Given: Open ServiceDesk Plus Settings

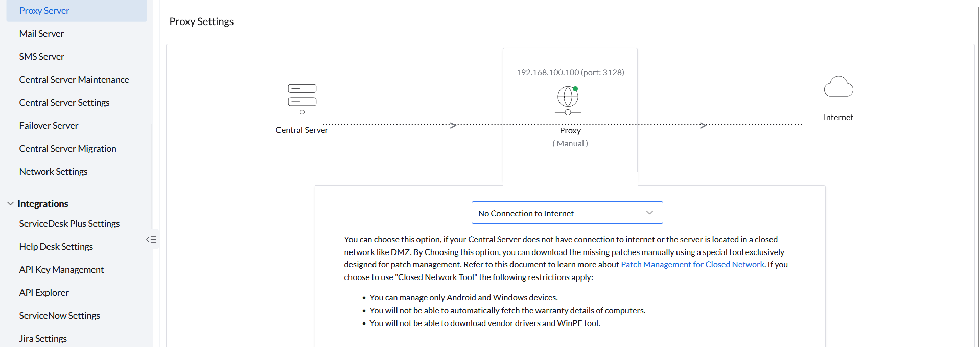Looking at the screenshot, I should [69, 224].
